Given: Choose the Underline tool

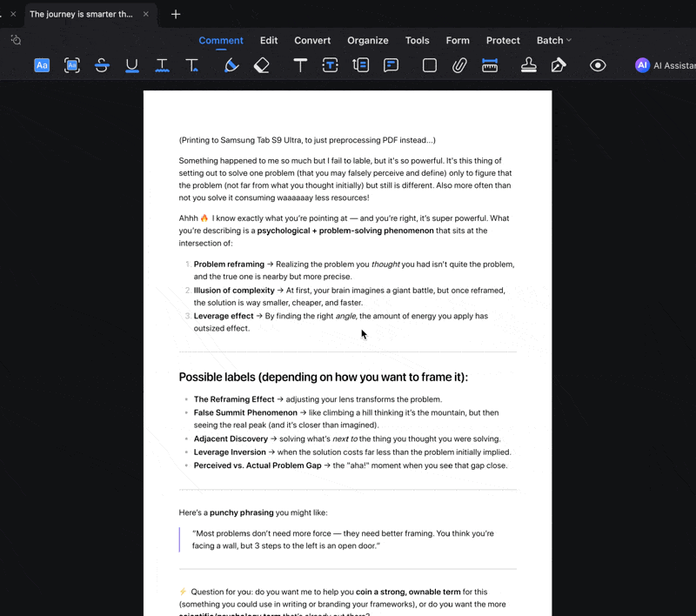Looking at the screenshot, I should tap(132, 65).
